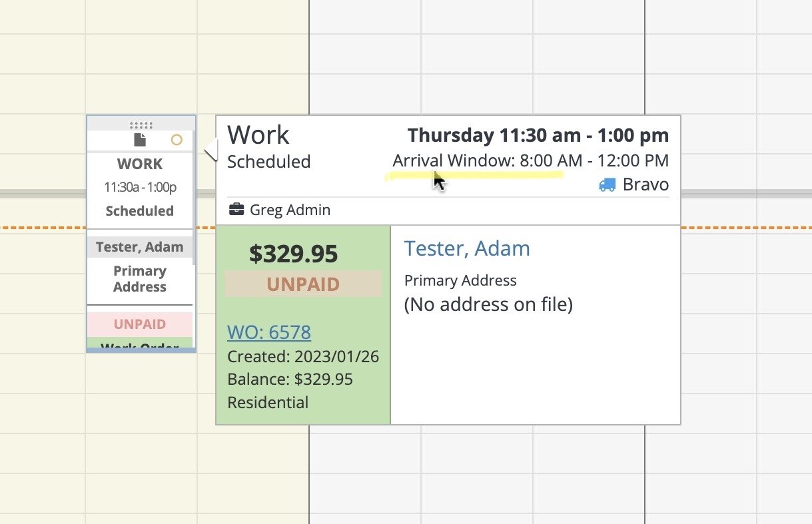Select the Tester, Adam row on the card

(x=140, y=247)
